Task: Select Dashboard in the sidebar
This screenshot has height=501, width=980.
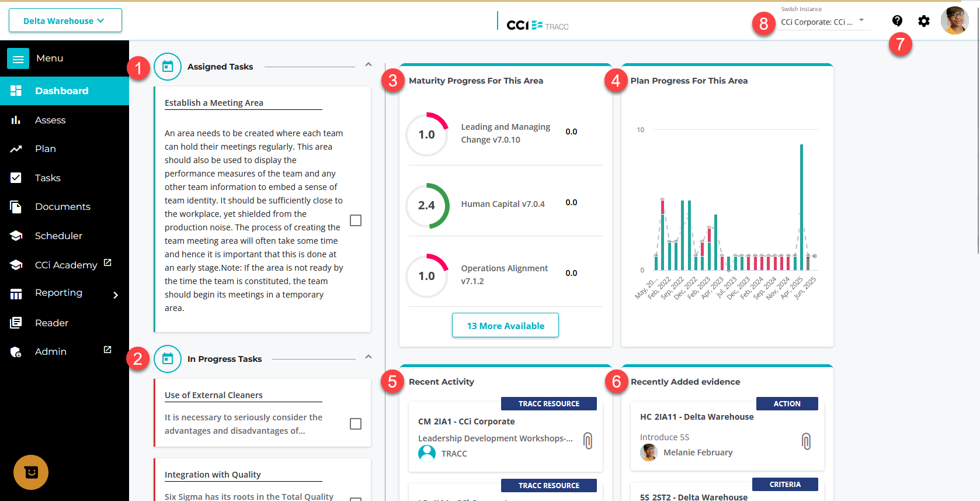Action: (x=64, y=91)
